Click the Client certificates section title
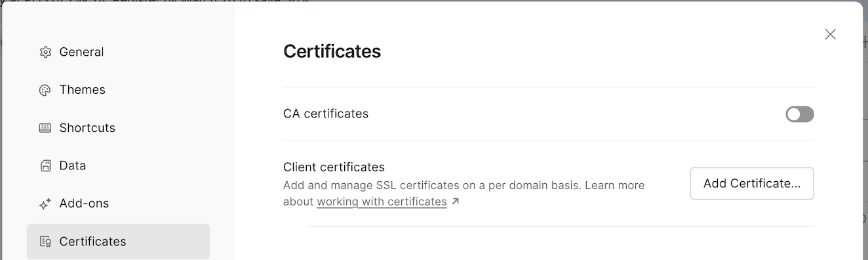 tap(334, 167)
